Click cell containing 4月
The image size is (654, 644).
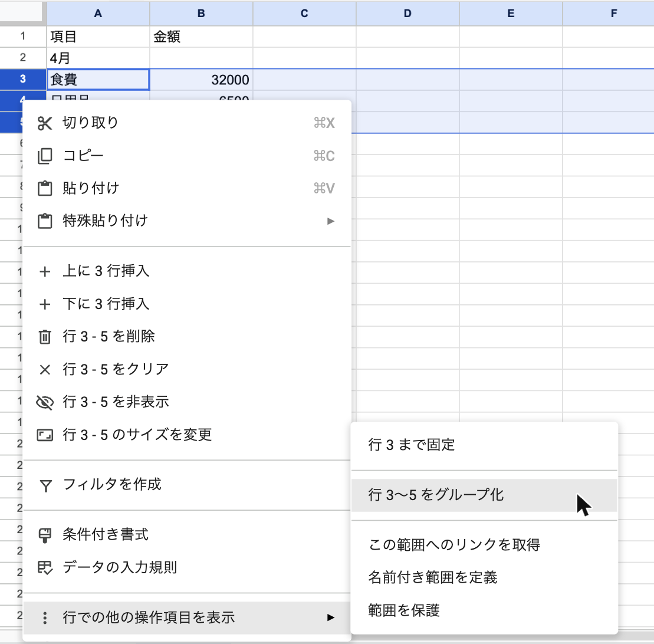point(98,58)
